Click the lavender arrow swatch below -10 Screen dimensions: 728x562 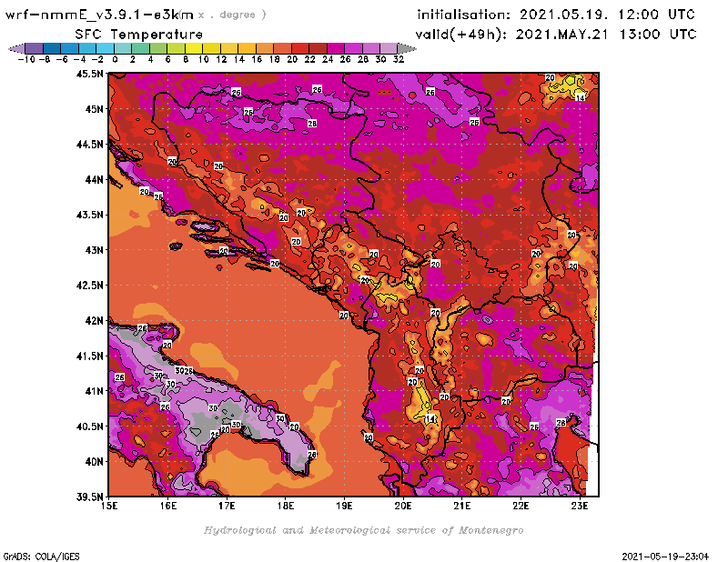(x=17, y=48)
